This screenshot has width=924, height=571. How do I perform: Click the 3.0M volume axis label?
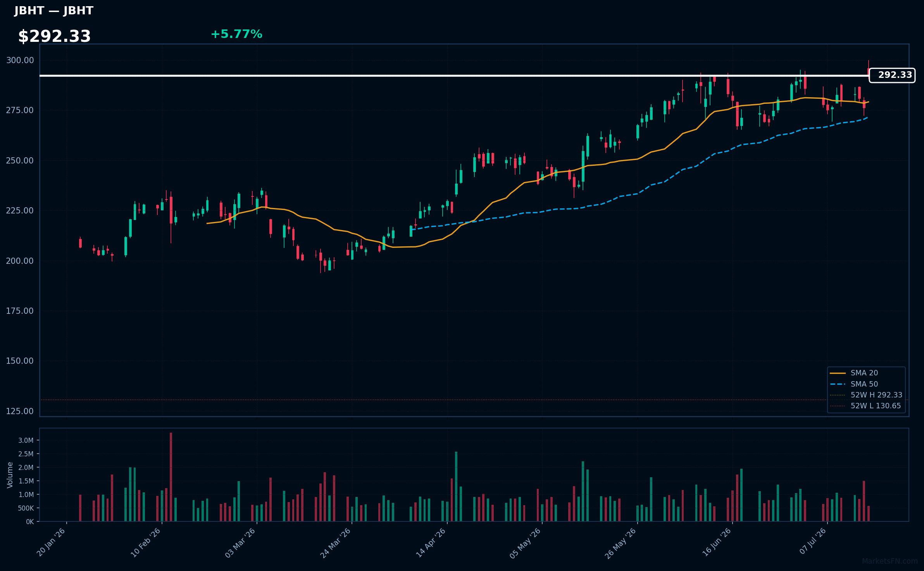[26, 440]
